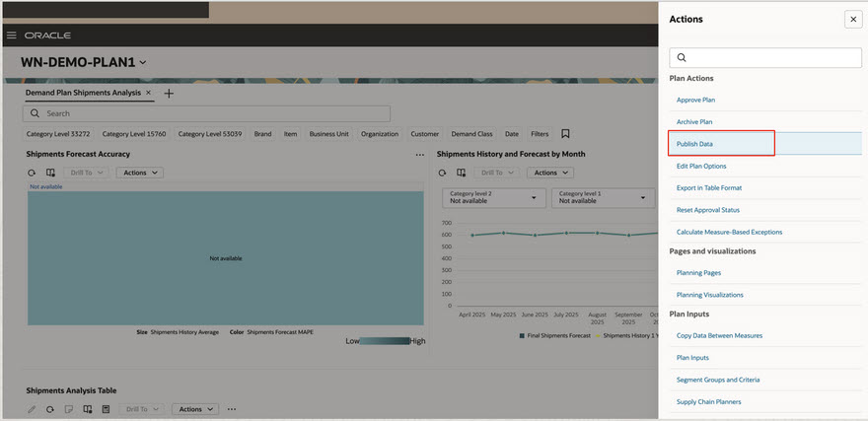Open Drill To in Shipments Forecast Accuracy

[x=87, y=173]
